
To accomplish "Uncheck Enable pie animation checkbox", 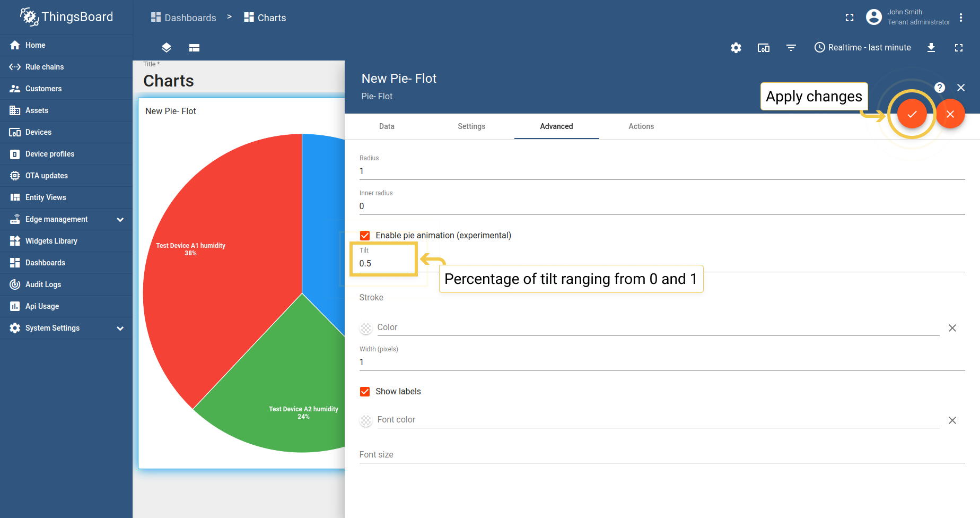I will click(365, 236).
